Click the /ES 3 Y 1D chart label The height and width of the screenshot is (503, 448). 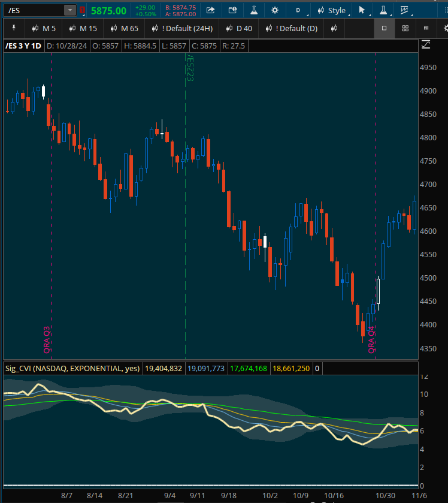pyautogui.click(x=23, y=46)
